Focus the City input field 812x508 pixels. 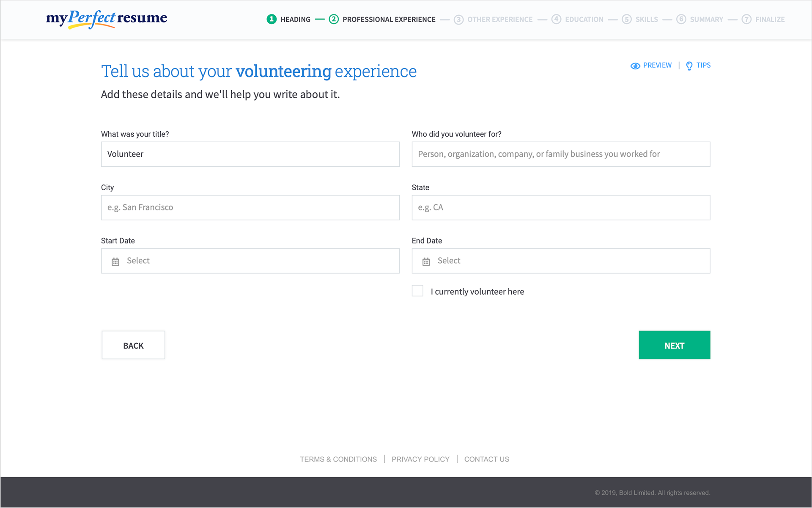pyautogui.click(x=250, y=207)
